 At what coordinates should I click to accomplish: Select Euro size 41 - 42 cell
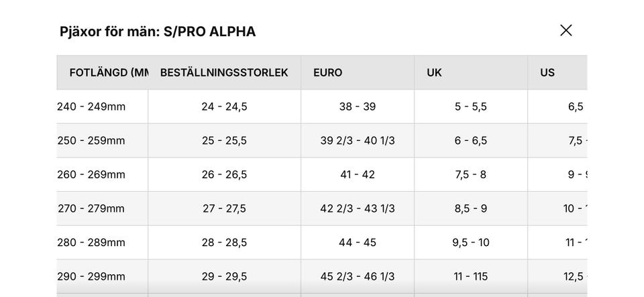pyautogui.click(x=358, y=174)
